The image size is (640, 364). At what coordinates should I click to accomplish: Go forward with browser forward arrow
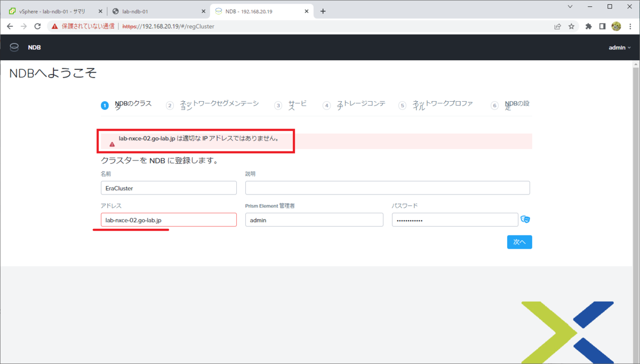[23, 26]
